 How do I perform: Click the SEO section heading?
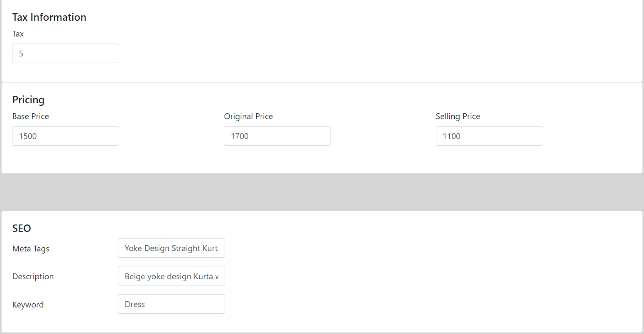tap(22, 229)
